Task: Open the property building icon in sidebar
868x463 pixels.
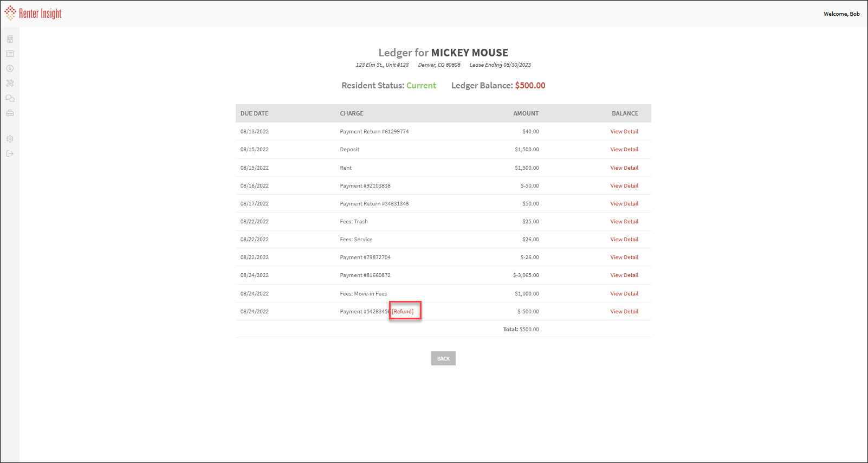Action: (10, 39)
